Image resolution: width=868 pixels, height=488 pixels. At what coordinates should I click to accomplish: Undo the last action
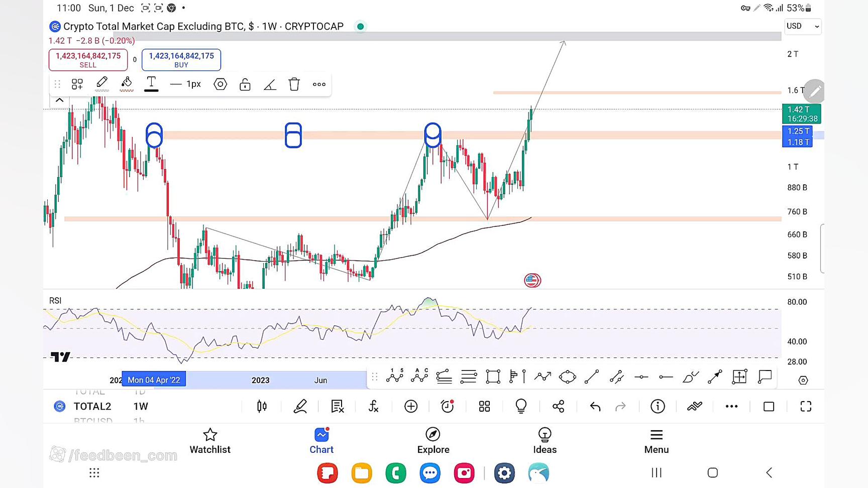click(595, 406)
